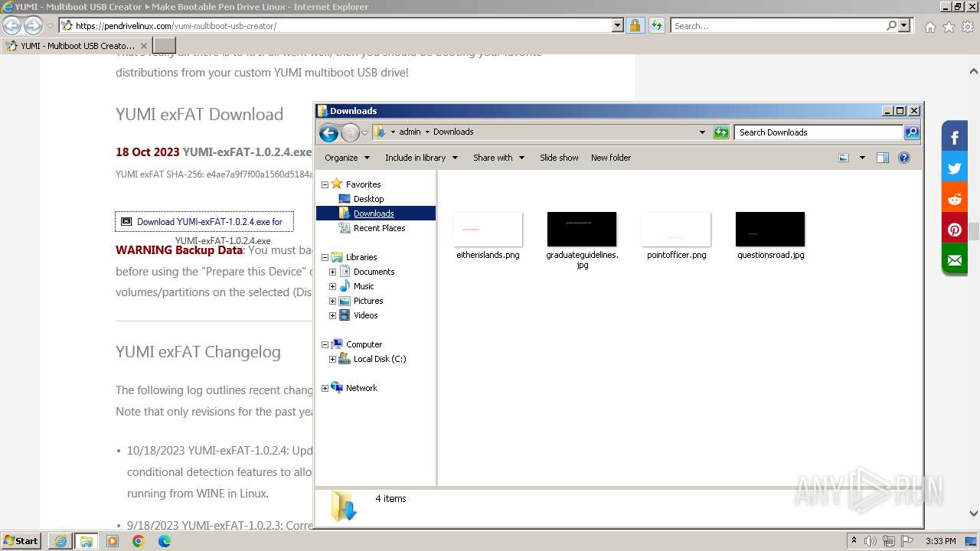The height and width of the screenshot is (551, 980).
Task: Open IE search provider dropdown
Action: pos(904,26)
